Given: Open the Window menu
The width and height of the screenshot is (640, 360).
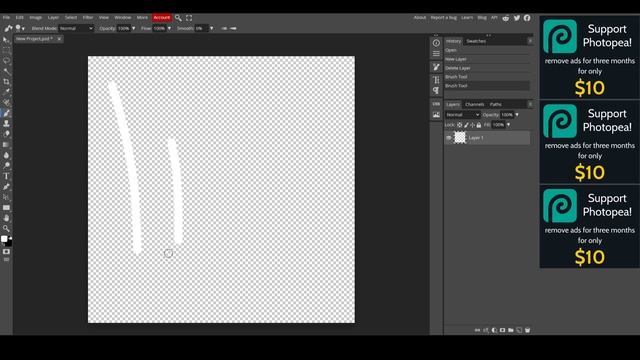Looking at the screenshot, I should [x=123, y=18].
